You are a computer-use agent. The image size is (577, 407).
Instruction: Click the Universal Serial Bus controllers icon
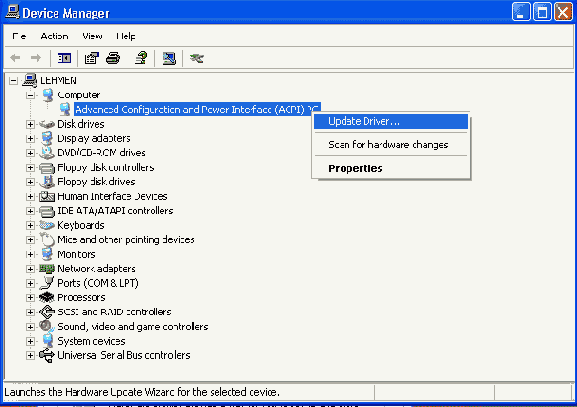(47, 355)
